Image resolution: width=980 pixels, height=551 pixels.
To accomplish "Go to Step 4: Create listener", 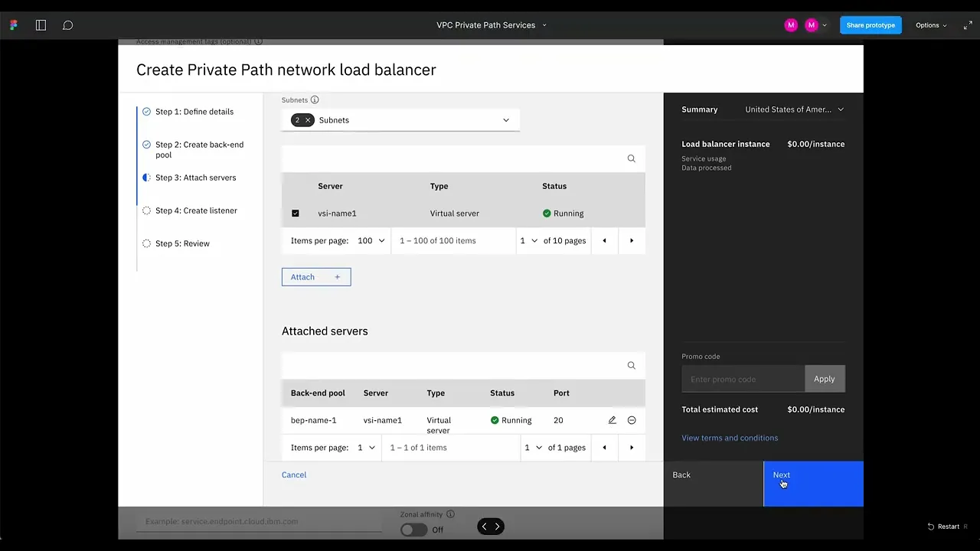I will 196,210.
